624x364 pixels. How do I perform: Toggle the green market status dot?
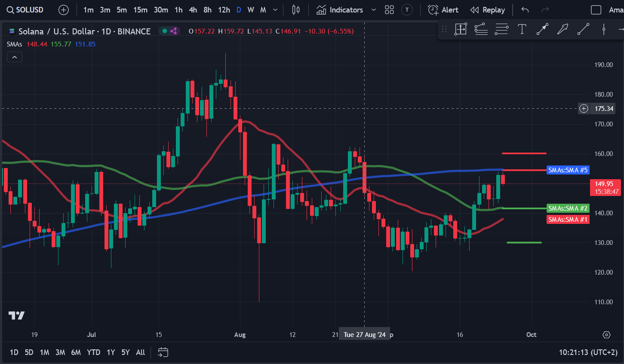[165, 31]
